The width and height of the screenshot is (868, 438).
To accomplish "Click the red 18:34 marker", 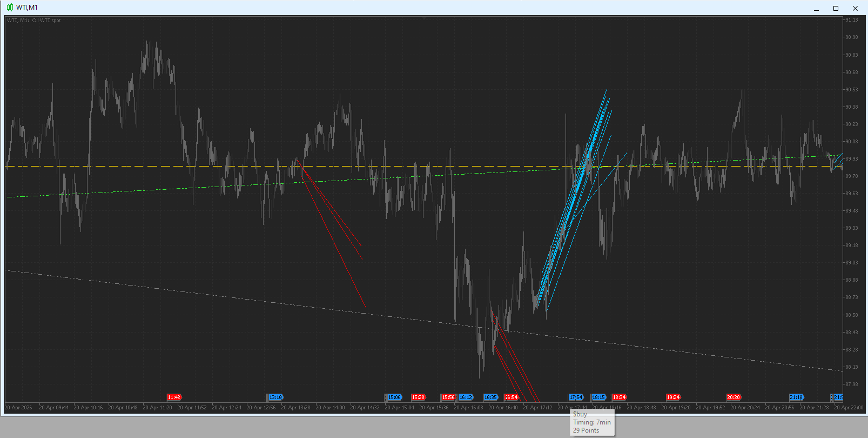I will pyautogui.click(x=619, y=397).
